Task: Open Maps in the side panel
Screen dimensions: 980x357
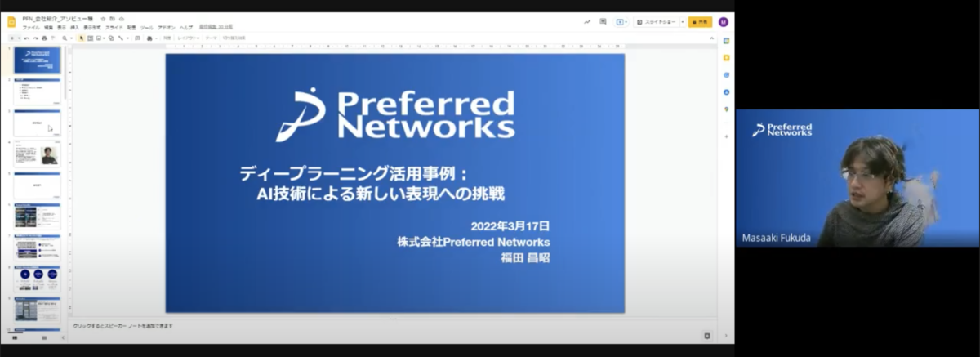Action: 726,109
